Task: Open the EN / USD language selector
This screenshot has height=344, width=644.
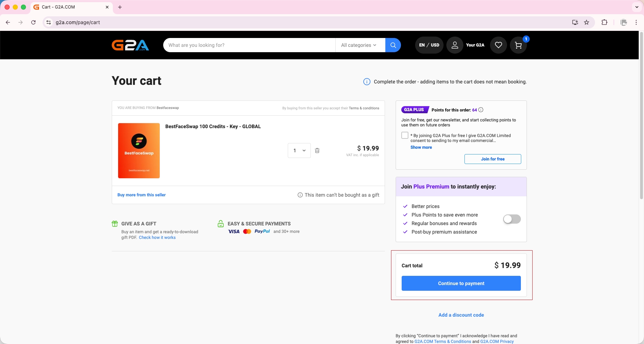Action: (429, 45)
